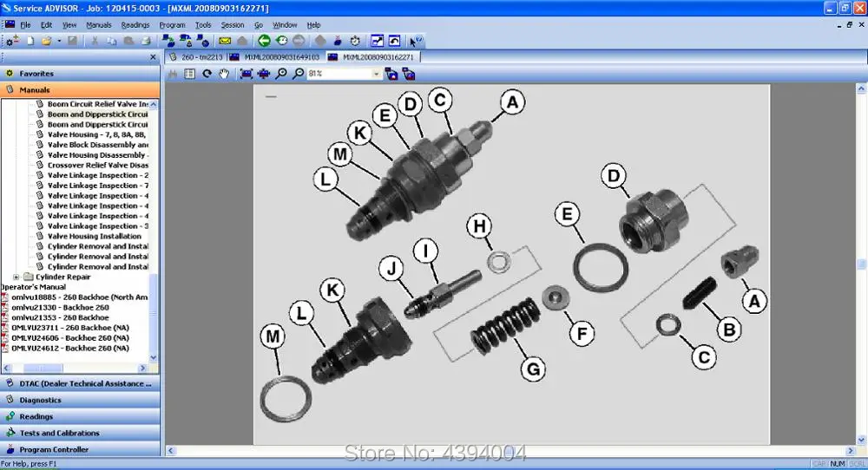Viewport: 868px width, 470px height.
Task: Open the Diagnostics panel
Action: click(x=80, y=400)
